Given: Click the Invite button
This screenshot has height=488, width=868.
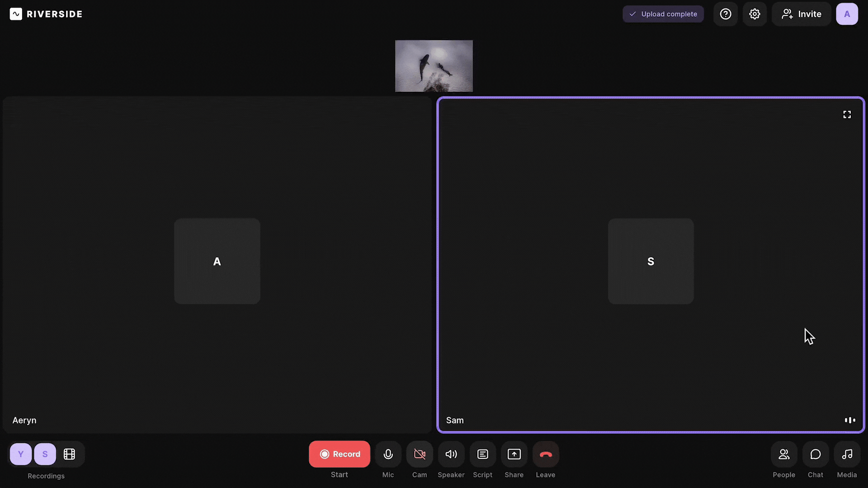Looking at the screenshot, I should [802, 14].
